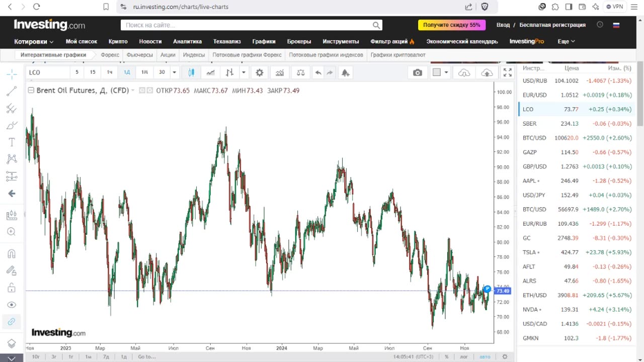Toggle stay-in-drawing-mode pencil lock
Viewport: 644px width, 362px height.
(x=12, y=271)
